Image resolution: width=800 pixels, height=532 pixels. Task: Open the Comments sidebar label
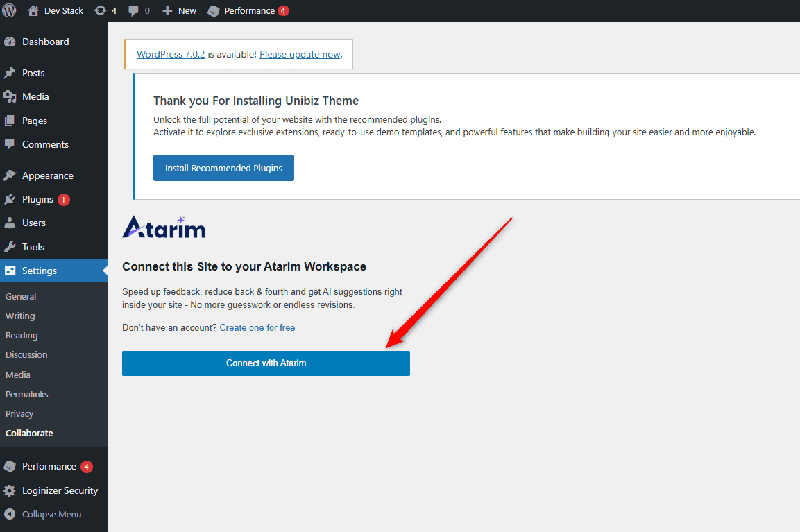(x=45, y=144)
